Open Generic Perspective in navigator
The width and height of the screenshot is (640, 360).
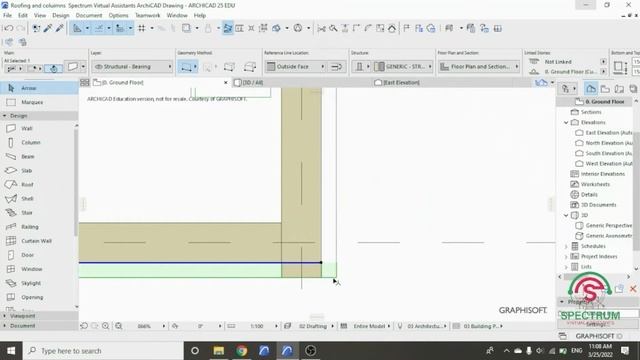[x=604, y=225]
